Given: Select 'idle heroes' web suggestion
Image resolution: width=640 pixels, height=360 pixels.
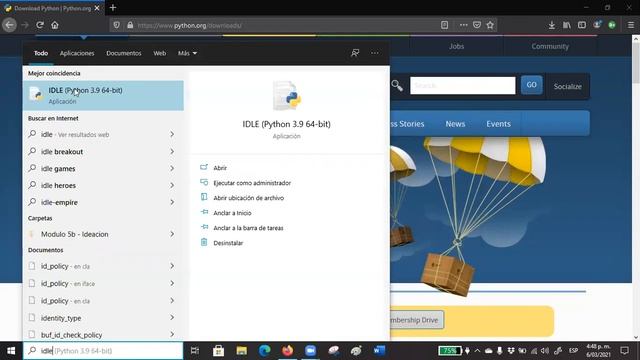Looking at the screenshot, I should point(58,185).
